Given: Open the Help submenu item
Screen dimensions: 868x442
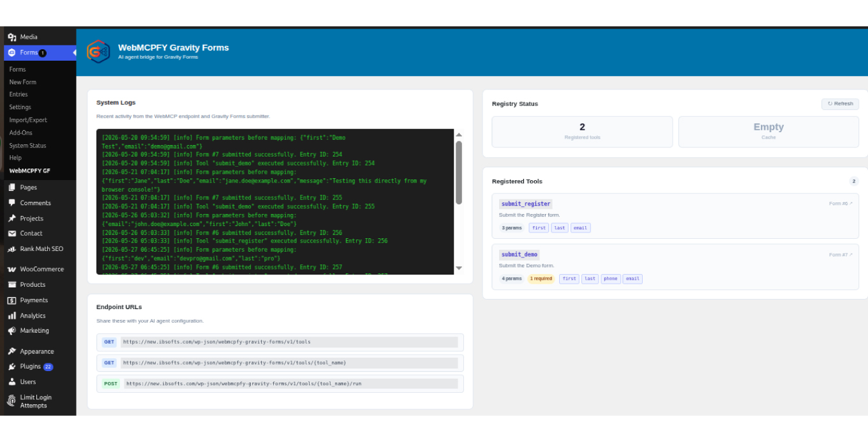Looking at the screenshot, I should (15, 158).
